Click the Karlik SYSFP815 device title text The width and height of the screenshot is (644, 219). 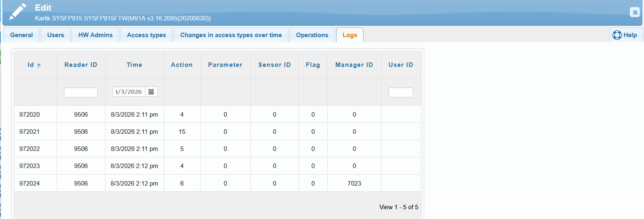pos(123,18)
